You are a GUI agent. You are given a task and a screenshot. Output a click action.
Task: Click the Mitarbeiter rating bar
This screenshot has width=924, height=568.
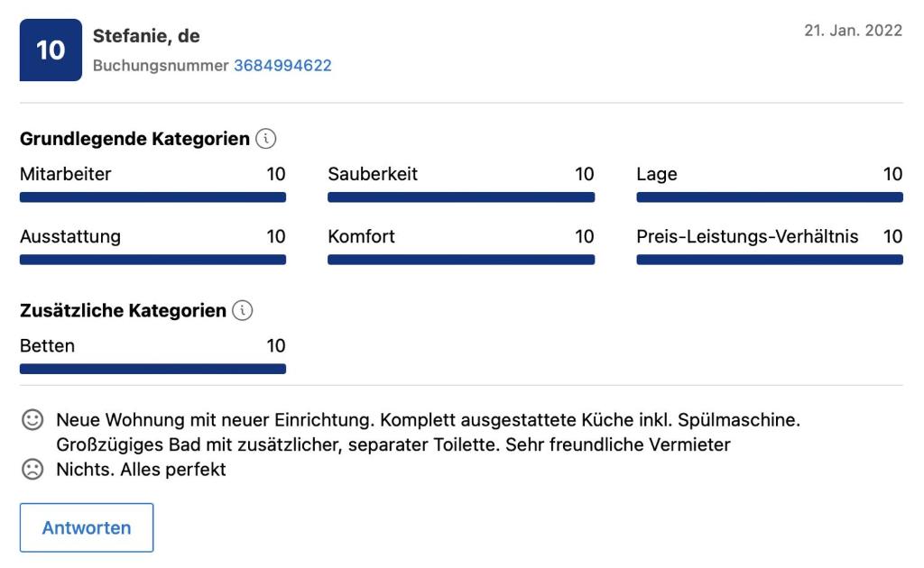tap(152, 197)
